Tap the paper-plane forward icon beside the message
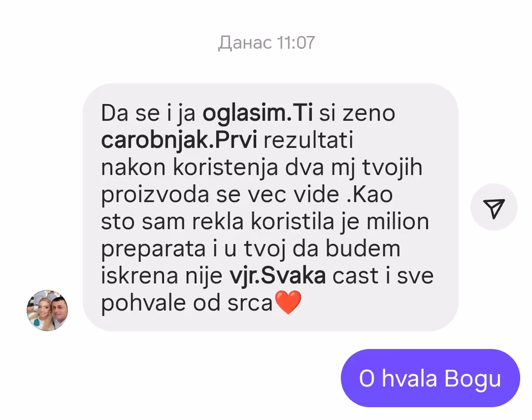This screenshot has width=532, height=420. point(494,207)
